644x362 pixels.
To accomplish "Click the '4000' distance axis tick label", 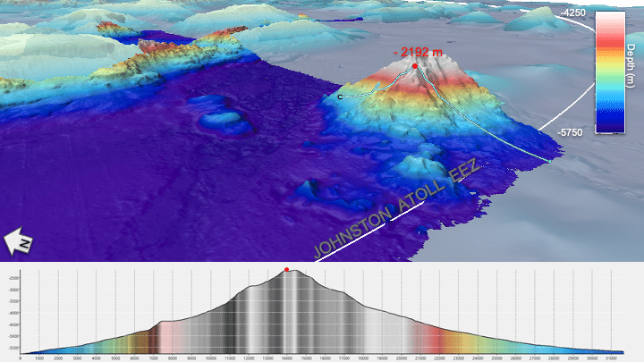I will click(96, 358).
